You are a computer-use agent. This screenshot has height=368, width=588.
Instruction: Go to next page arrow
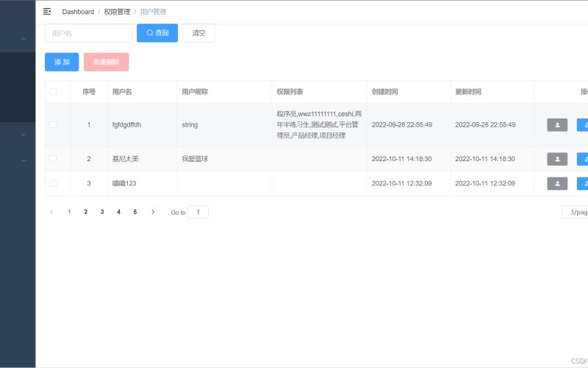[x=153, y=212]
